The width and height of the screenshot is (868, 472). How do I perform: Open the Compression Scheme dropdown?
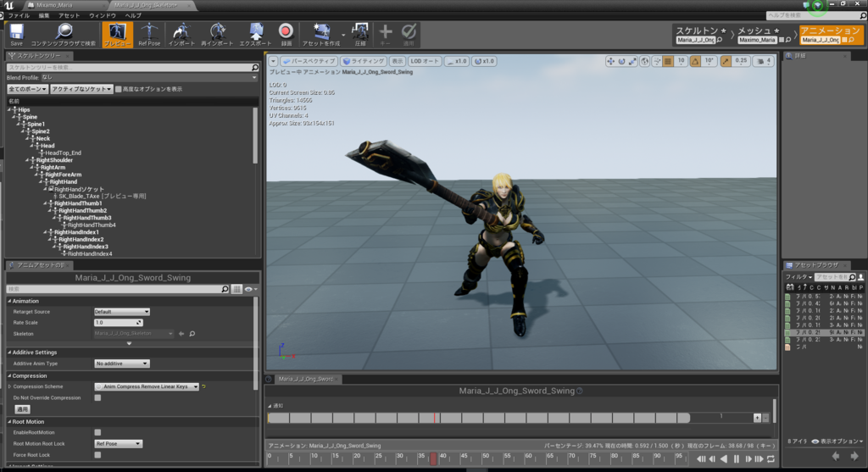(x=147, y=386)
